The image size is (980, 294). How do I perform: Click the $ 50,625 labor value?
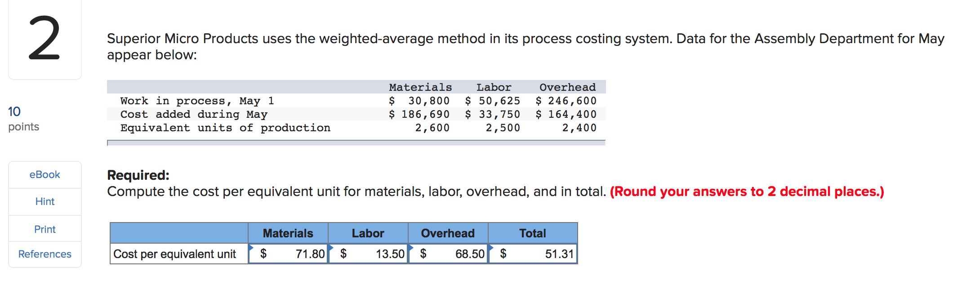493,101
